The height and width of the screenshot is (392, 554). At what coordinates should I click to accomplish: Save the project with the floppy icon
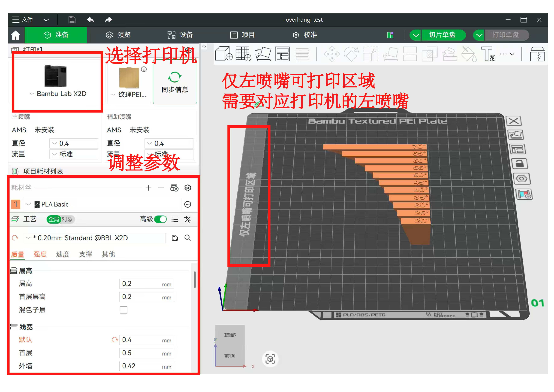(72, 20)
